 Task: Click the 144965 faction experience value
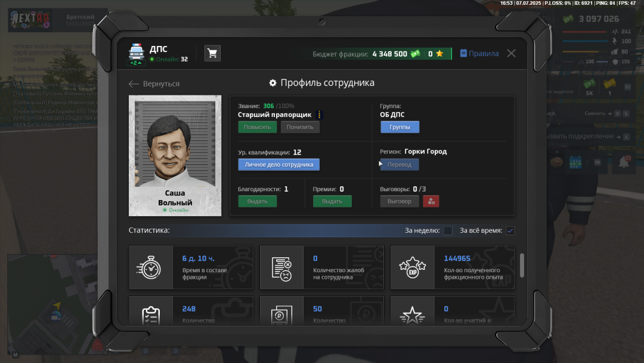coord(457,259)
